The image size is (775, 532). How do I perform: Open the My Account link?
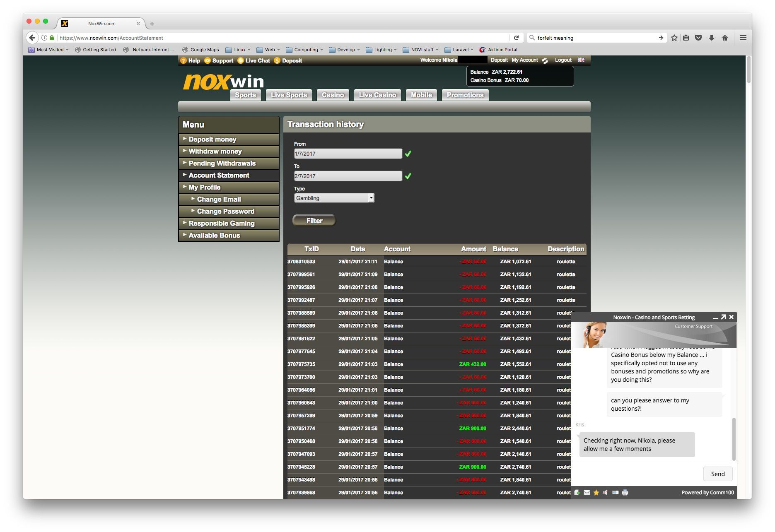524,60
